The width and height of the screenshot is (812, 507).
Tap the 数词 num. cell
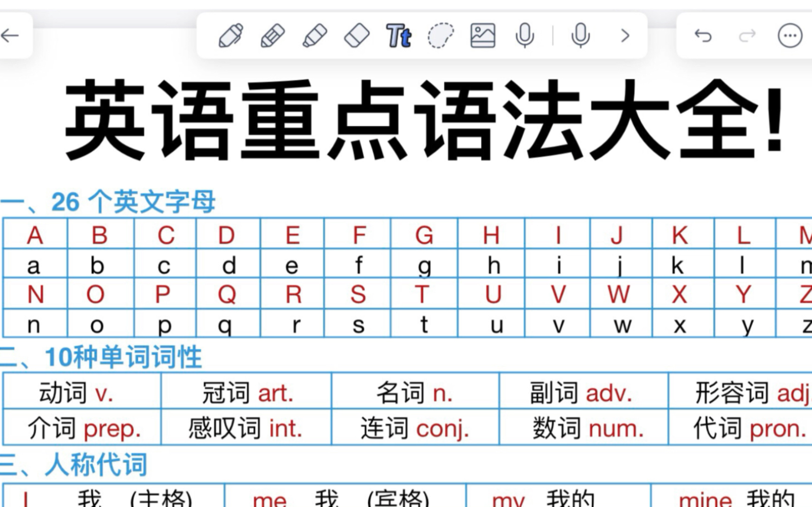point(584,427)
